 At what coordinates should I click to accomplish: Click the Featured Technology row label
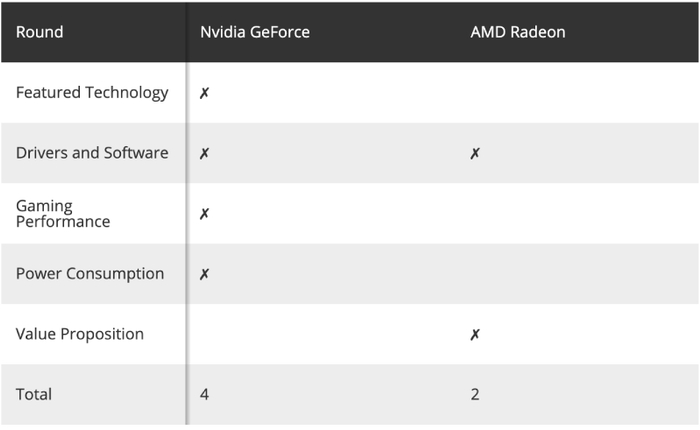coord(92,93)
